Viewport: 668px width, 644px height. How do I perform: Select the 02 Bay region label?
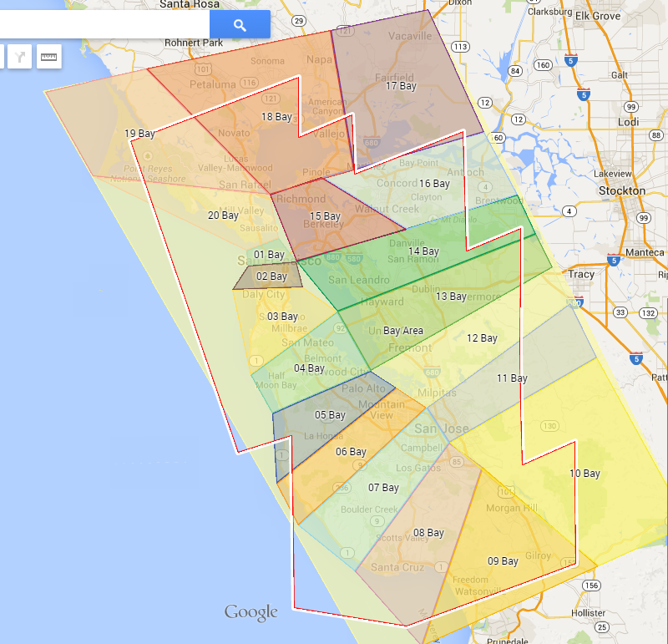(x=271, y=276)
